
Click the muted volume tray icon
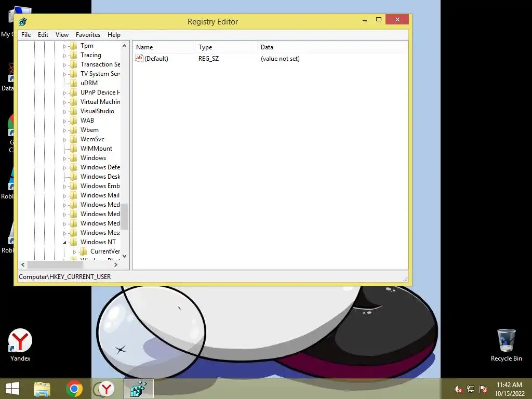458,389
